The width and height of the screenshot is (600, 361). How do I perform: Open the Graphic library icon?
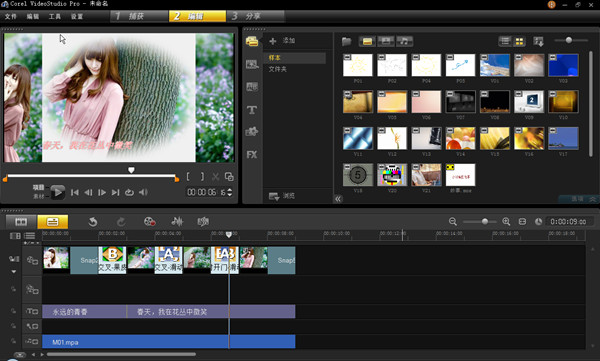pos(252,132)
